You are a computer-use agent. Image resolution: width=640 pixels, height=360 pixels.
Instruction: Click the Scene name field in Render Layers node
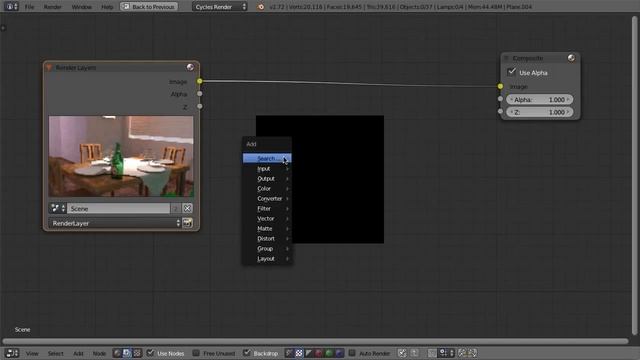pos(118,208)
